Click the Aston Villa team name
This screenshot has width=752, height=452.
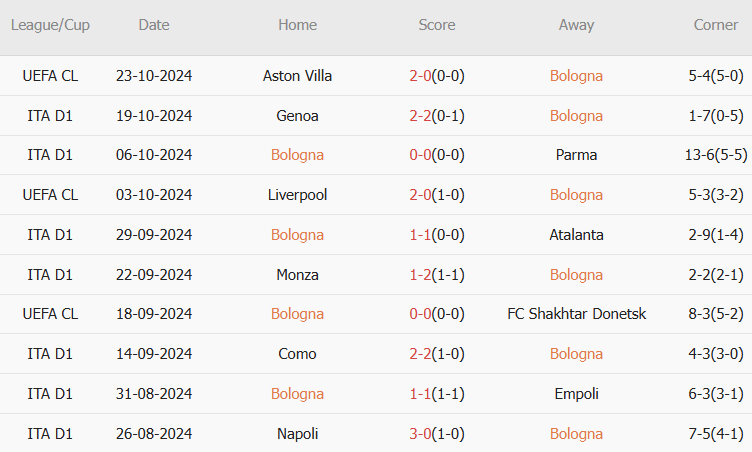coord(297,76)
